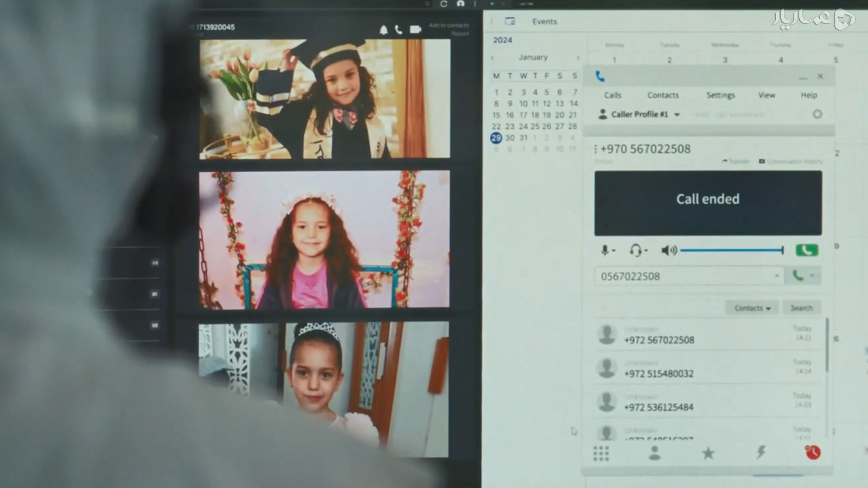Screen dimensions: 868x488
Task: Open quick dial lightning icon
Action: tap(761, 452)
